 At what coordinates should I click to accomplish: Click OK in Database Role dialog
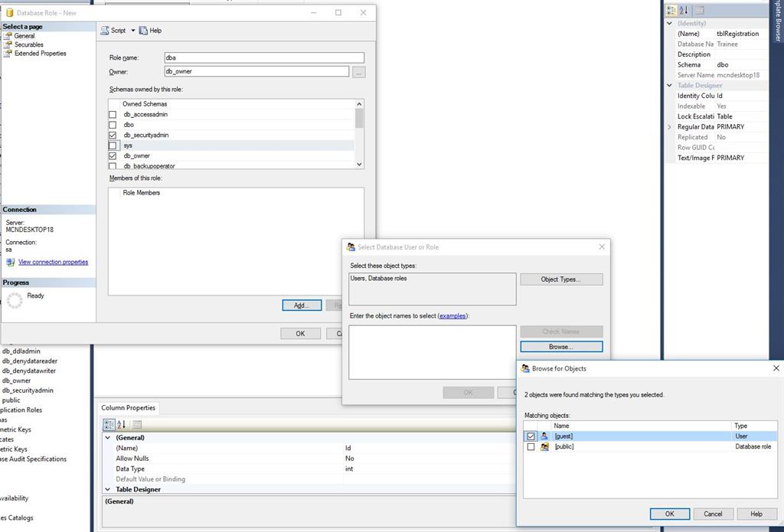(x=300, y=334)
